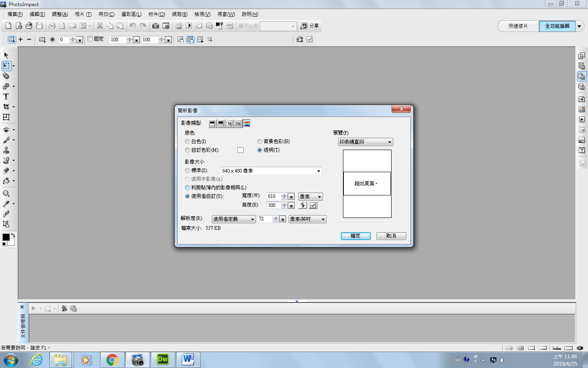The width and height of the screenshot is (588, 368).
Task: Click the custom color swatch box
Action: coord(241,150)
